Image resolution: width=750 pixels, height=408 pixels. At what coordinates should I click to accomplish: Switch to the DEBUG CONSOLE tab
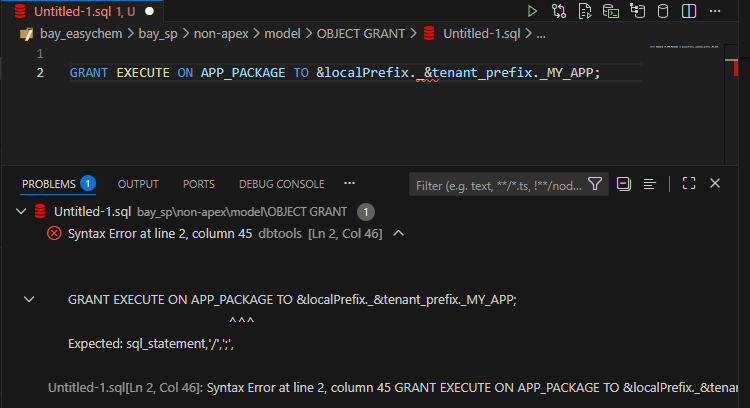[281, 184]
